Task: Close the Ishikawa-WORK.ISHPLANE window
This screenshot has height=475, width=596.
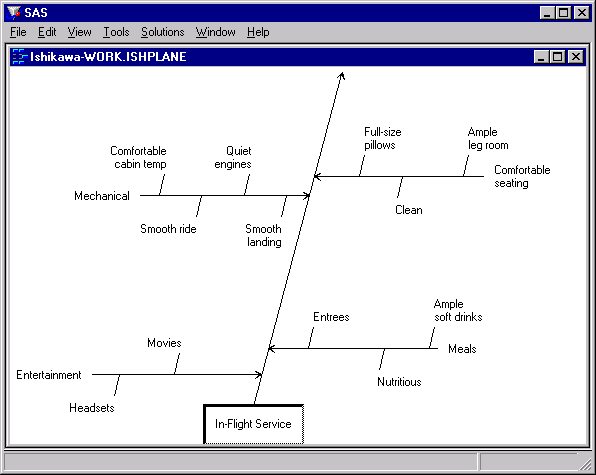Action: [x=576, y=57]
